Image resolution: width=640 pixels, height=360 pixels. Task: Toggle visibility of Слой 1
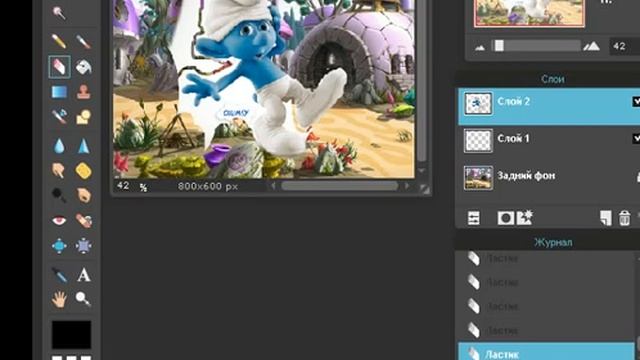[636, 139]
